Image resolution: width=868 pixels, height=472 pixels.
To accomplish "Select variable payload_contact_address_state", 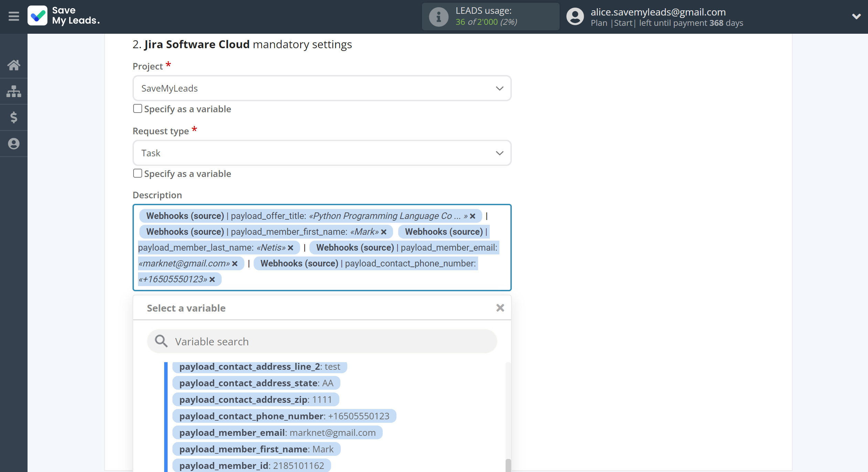I will pyautogui.click(x=256, y=383).
